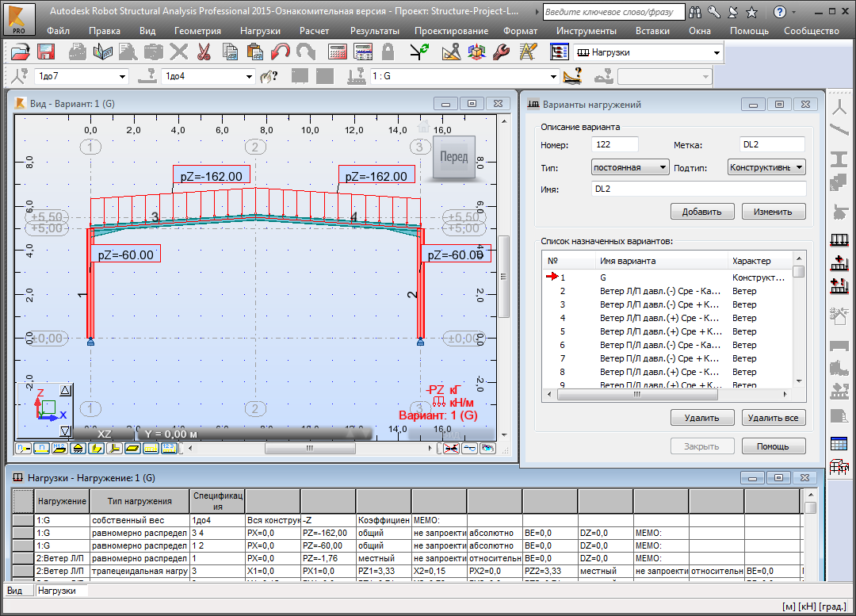Click the Cut scissors icon
Screen dimensions: 856x616
pyautogui.click(x=204, y=53)
